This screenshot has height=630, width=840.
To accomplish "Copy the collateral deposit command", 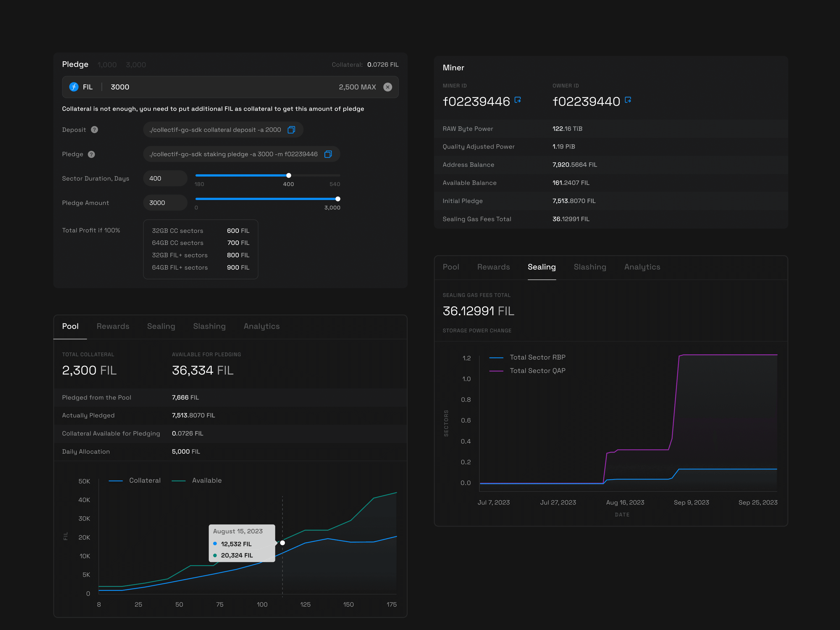I will tap(291, 129).
